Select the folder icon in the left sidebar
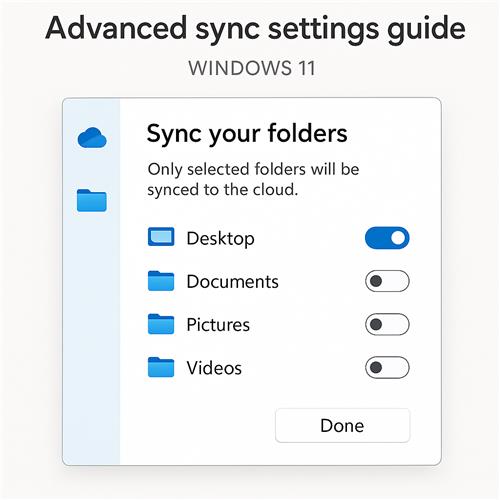This screenshot has width=500, height=500. tap(92, 200)
